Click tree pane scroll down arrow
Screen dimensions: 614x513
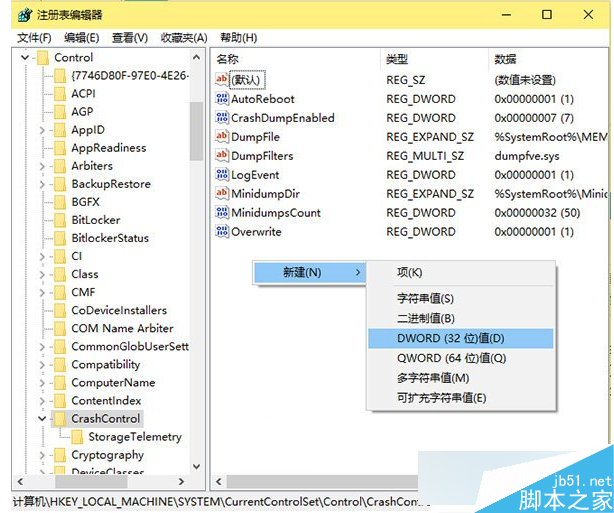pos(197,466)
